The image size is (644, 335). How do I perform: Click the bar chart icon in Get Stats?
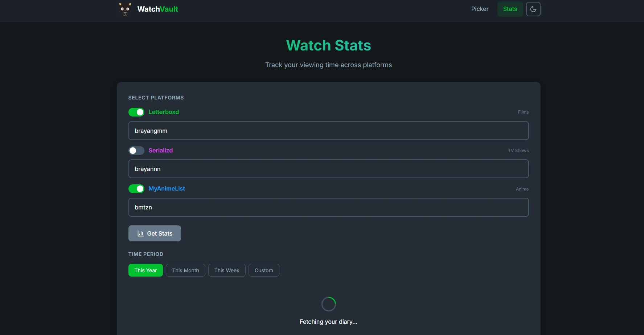point(140,233)
